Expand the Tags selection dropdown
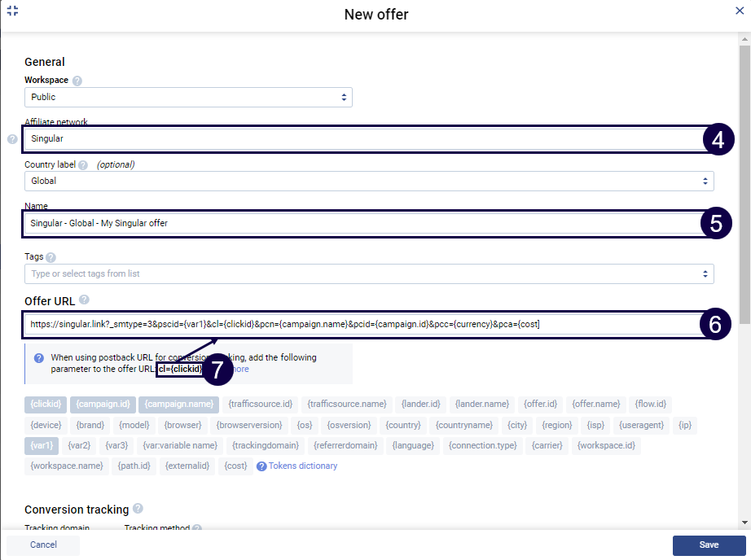The height and width of the screenshot is (560, 751). pyautogui.click(x=369, y=273)
